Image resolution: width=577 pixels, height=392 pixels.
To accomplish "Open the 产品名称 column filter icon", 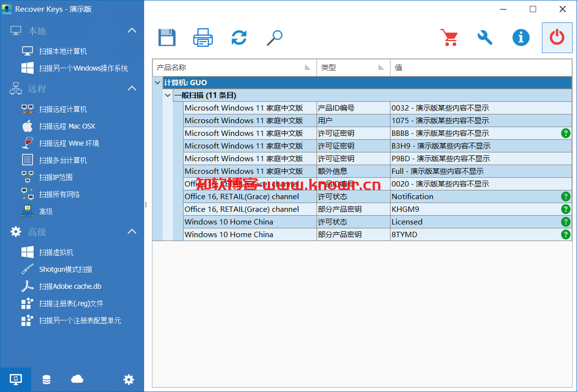I will point(307,68).
